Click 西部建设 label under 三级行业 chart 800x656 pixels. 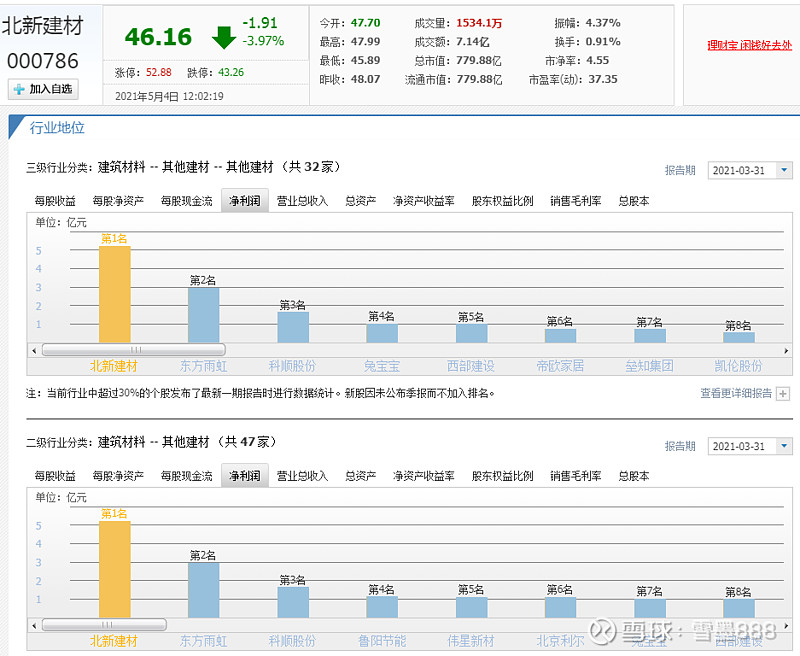(470, 366)
